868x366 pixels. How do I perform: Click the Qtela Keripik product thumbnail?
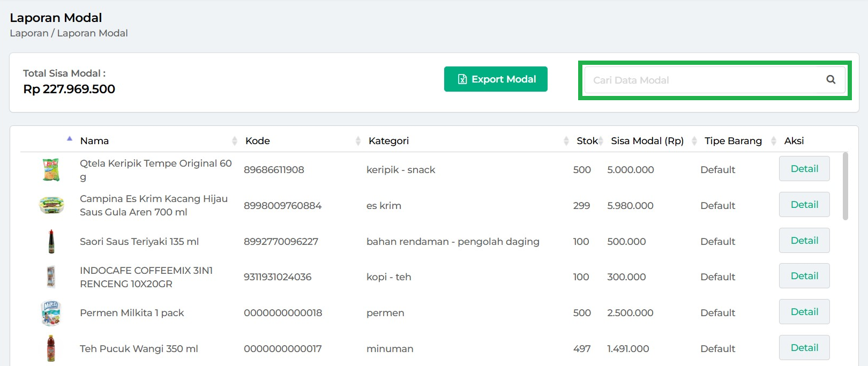point(51,170)
